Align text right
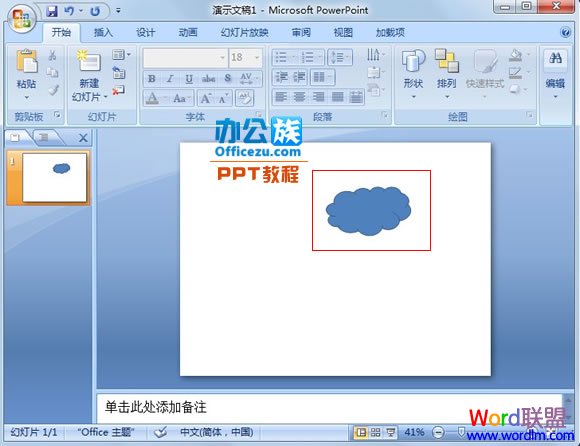The width and height of the screenshot is (580, 446). click(318, 97)
